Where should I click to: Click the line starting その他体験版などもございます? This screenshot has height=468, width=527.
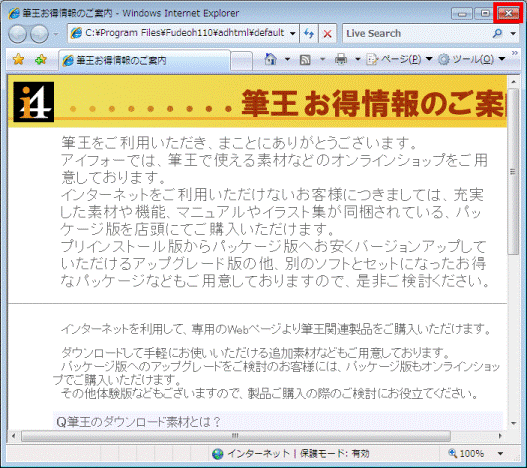269,393
